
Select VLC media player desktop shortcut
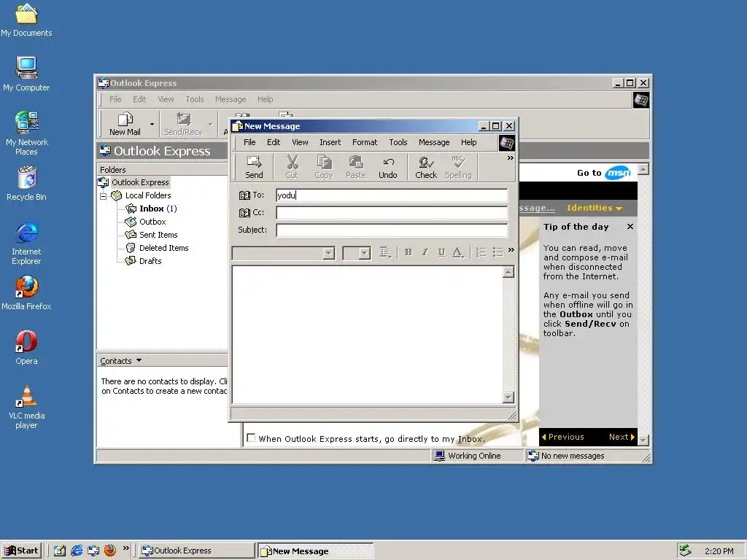26,407
